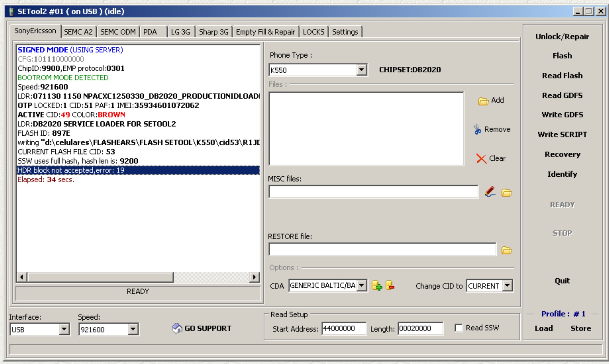Click the Load profile button

pos(543,328)
